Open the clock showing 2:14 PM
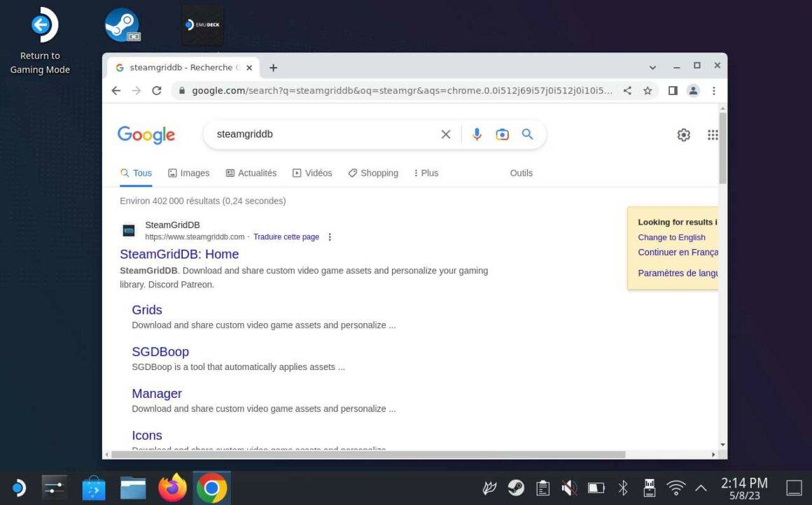Screen dimensions: 812x505 [x=744, y=488]
